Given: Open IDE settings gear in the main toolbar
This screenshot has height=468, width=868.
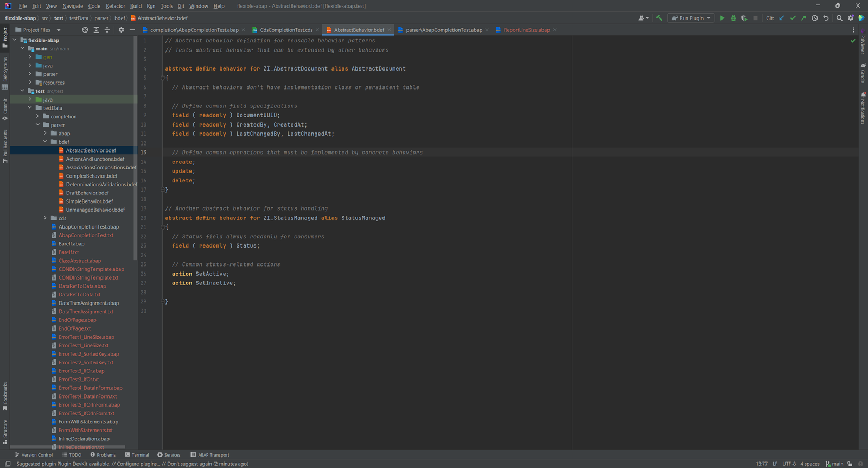Looking at the screenshot, I should click(851, 18).
